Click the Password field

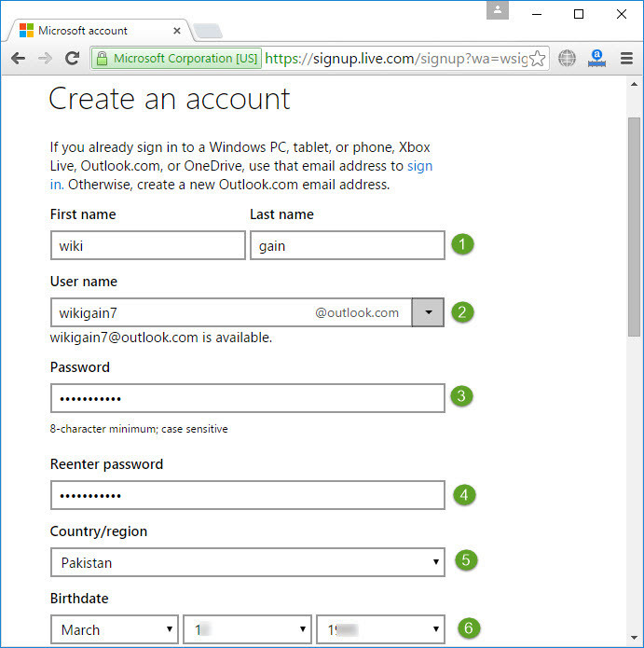pyautogui.click(x=248, y=398)
